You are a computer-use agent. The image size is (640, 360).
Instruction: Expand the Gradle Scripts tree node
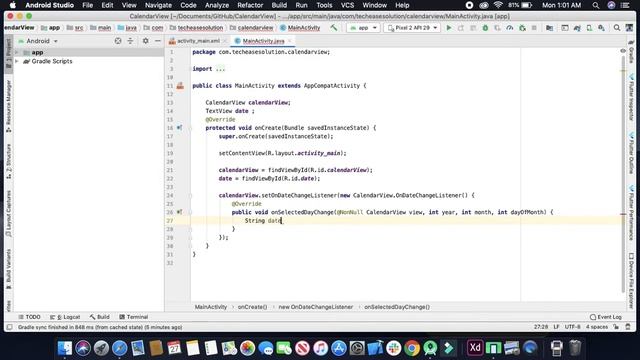(x=17, y=61)
